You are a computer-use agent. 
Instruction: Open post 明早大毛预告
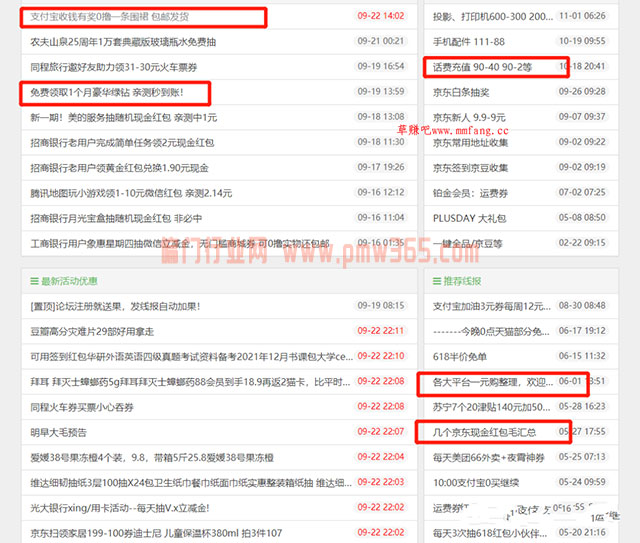click(x=58, y=433)
